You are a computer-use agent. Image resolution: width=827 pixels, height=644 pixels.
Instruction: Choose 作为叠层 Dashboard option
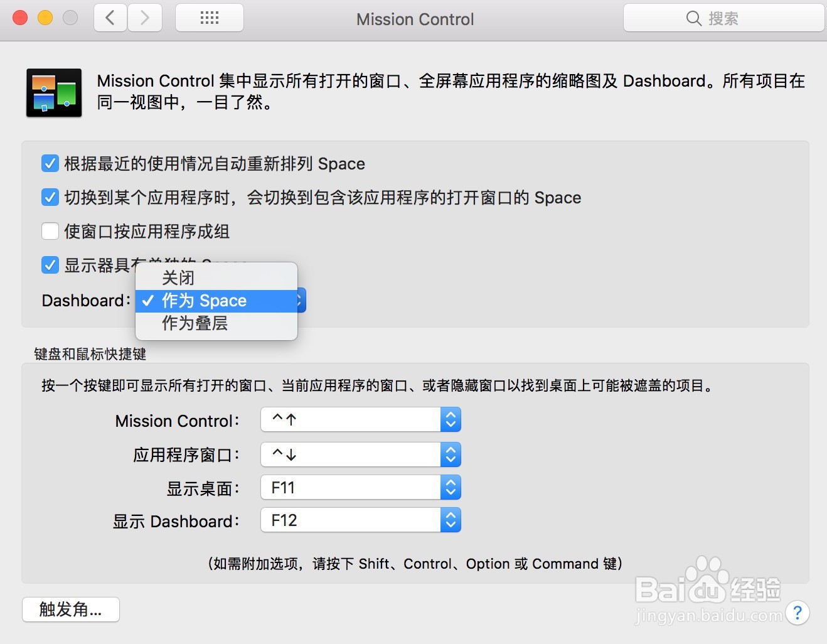pyautogui.click(x=195, y=323)
